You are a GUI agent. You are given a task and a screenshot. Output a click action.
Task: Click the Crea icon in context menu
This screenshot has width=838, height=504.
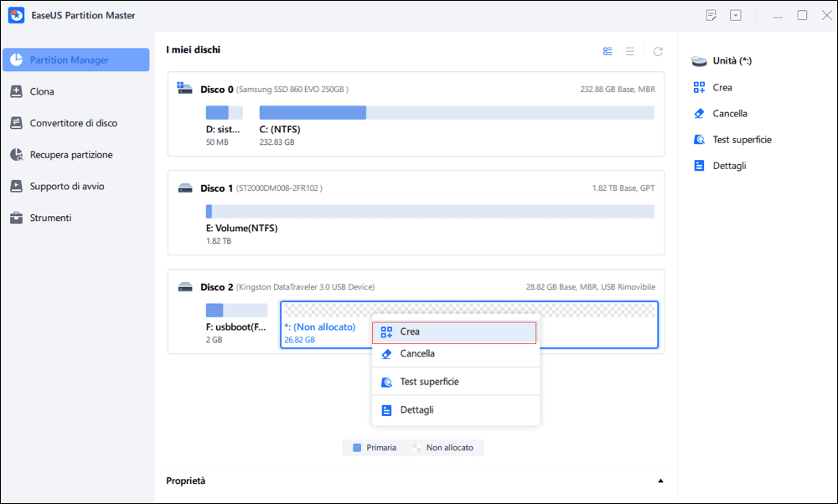pyautogui.click(x=386, y=332)
